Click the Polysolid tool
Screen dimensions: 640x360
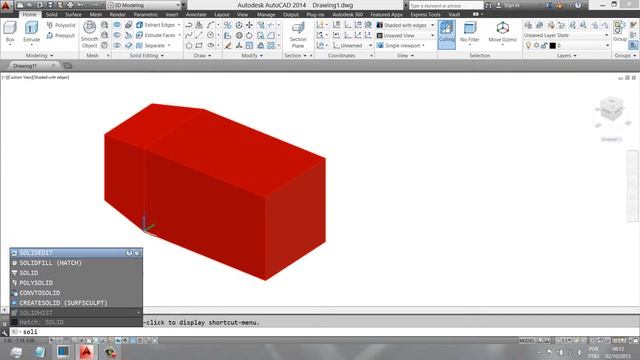point(61,25)
